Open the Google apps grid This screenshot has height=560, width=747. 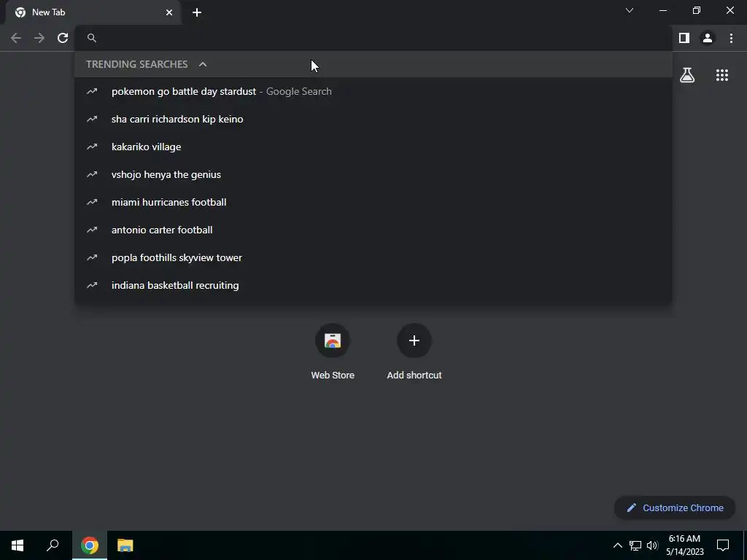(722, 75)
